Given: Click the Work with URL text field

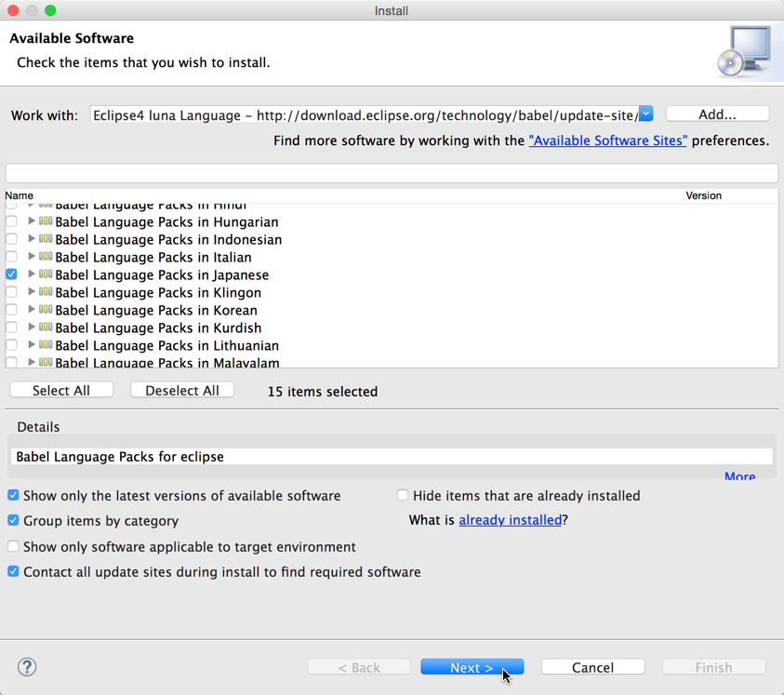Looking at the screenshot, I should 364,114.
